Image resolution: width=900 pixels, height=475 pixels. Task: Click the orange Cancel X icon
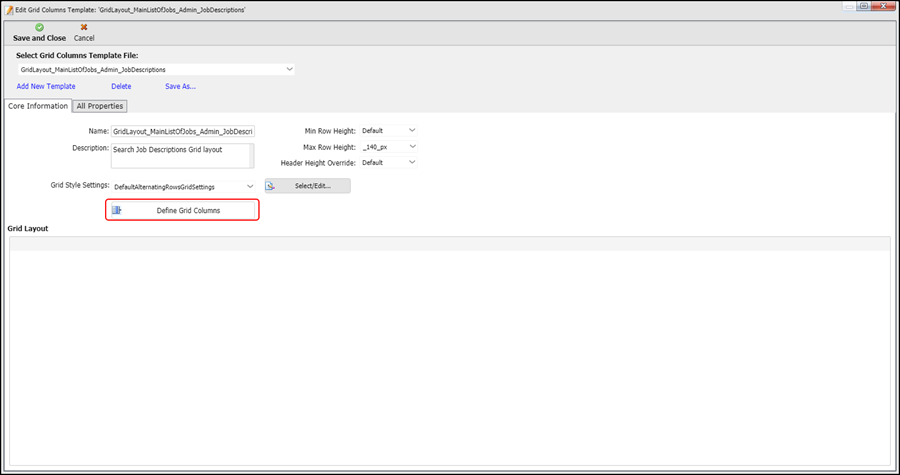point(84,27)
